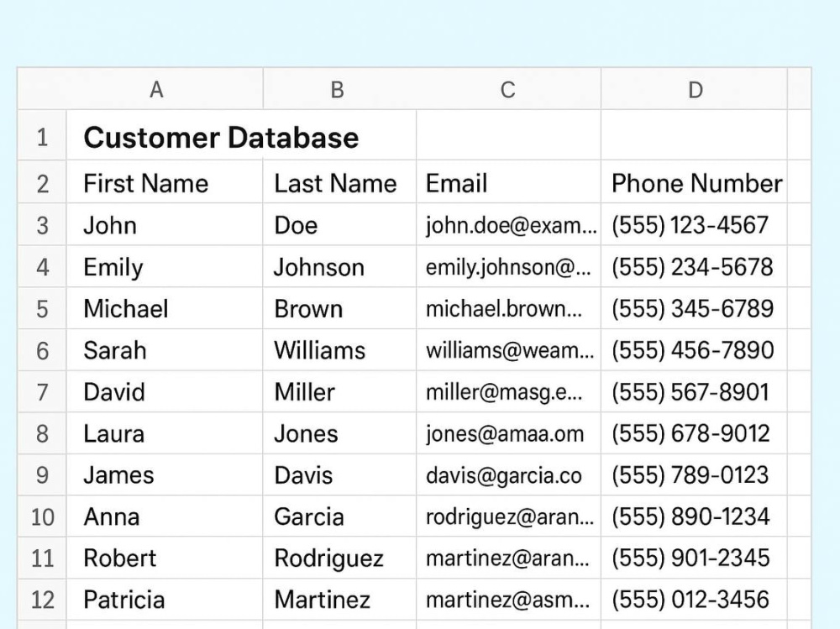Select column C header
This screenshot has width=840, height=629.
[x=508, y=89]
